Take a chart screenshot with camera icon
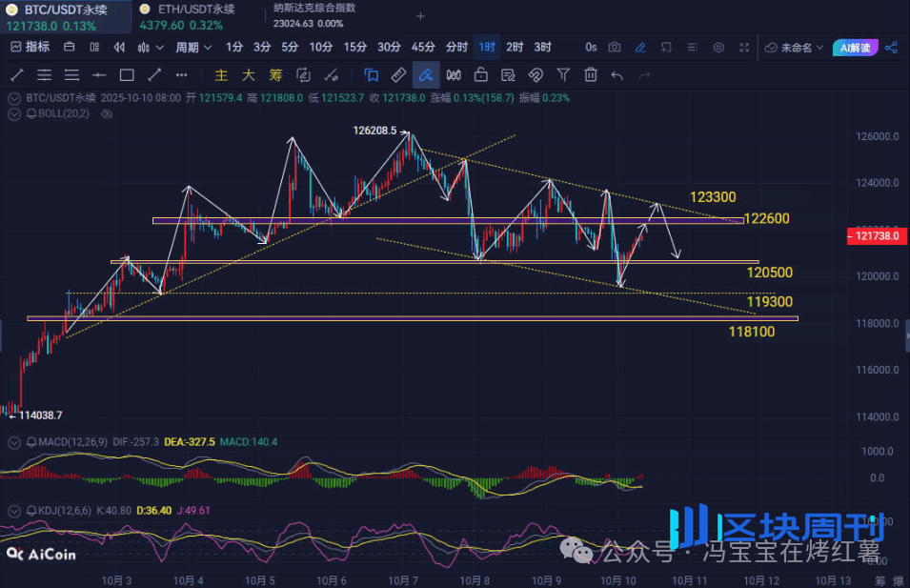 [615, 48]
